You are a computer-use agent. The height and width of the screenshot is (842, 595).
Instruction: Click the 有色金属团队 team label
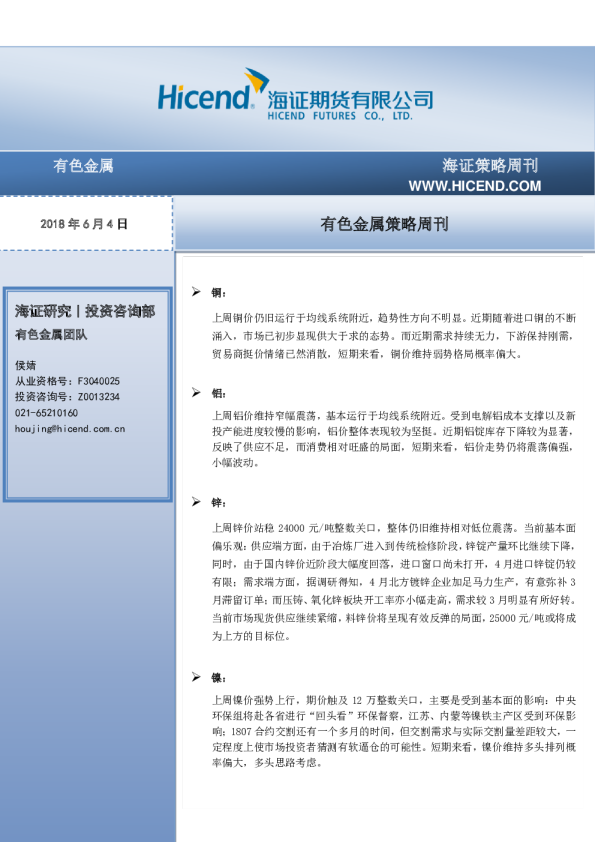51,335
